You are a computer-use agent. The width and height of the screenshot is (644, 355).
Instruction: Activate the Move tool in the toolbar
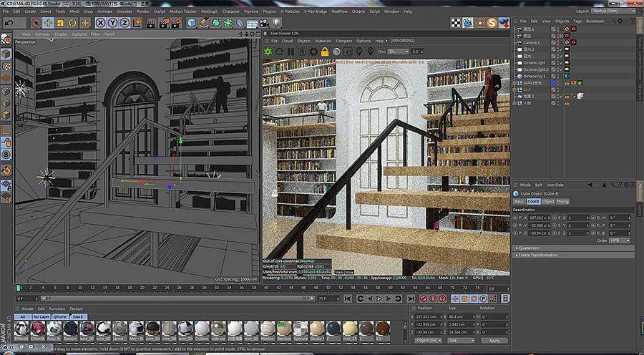(x=48, y=23)
